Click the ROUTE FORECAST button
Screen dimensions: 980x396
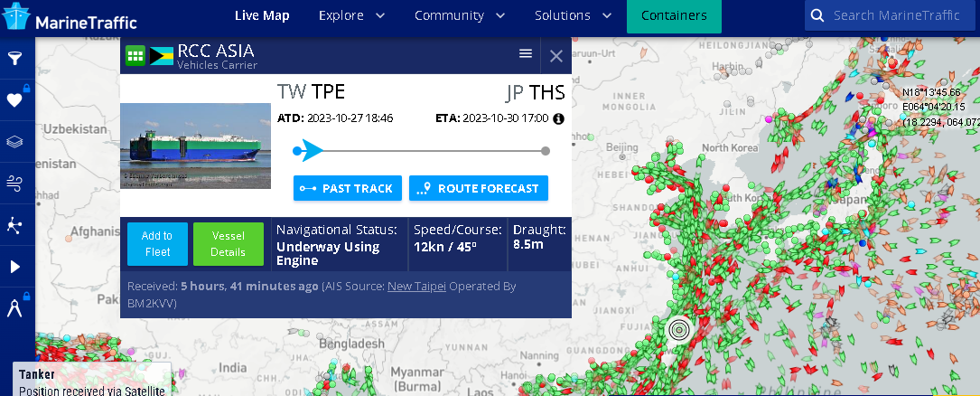click(479, 188)
